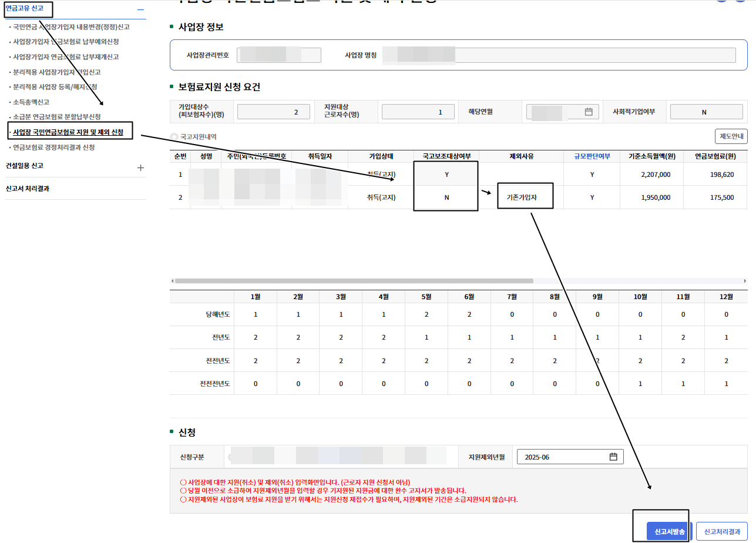The height and width of the screenshot is (543, 756).
Task: Open 사업장가입자 연금보험료 납부재개신고 menu item
Action: pyautogui.click(x=66, y=57)
